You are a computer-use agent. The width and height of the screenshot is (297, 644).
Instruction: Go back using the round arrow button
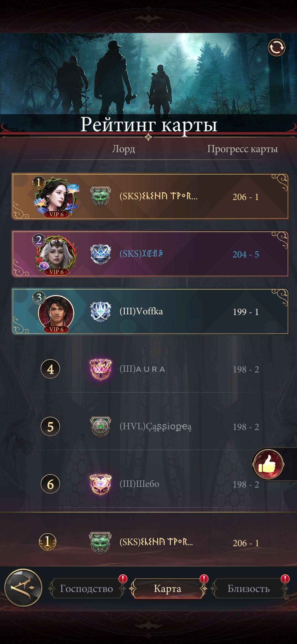23,588
